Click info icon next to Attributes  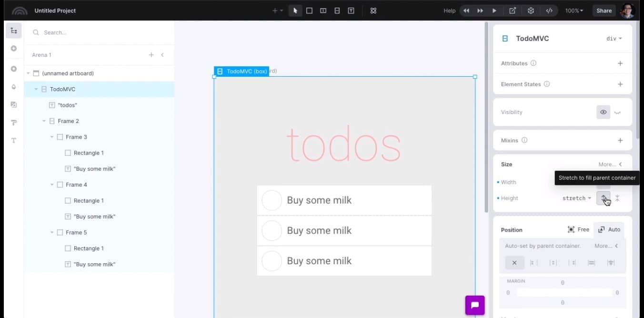533,63
